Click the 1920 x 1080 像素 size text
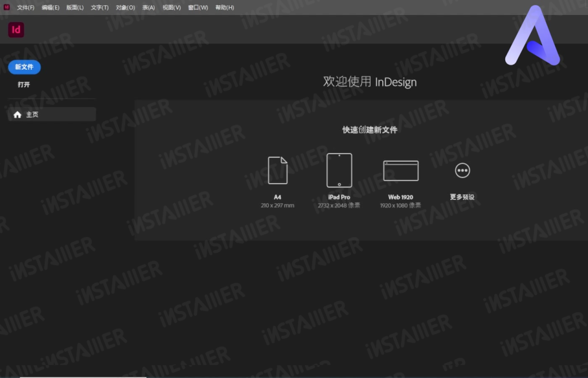The image size is (588, 378). click(x=401, y=205)
